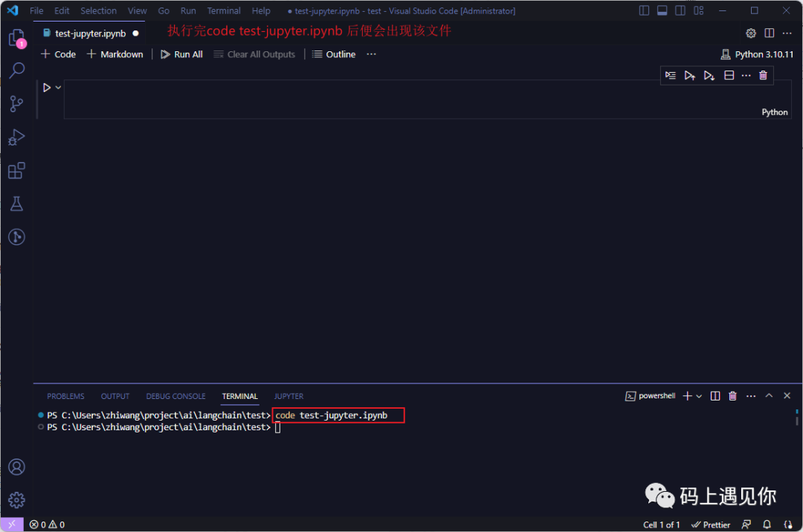Open the Manage gear in activity bar
Image resolution: width=803 pixels, height=532 pixels.
pyautogui.click(x=17, y=500)
